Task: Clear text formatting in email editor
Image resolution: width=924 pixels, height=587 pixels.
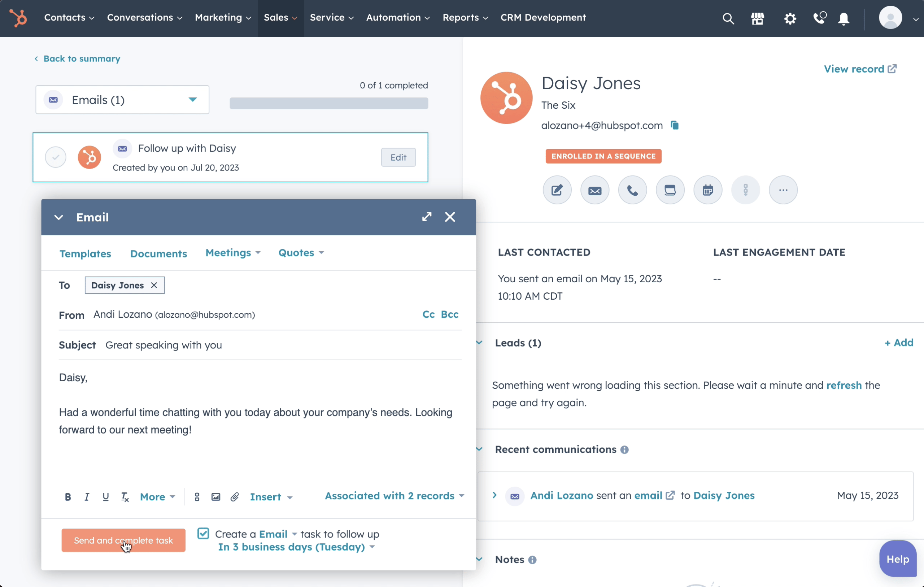Action: click(x=125, y=497)
